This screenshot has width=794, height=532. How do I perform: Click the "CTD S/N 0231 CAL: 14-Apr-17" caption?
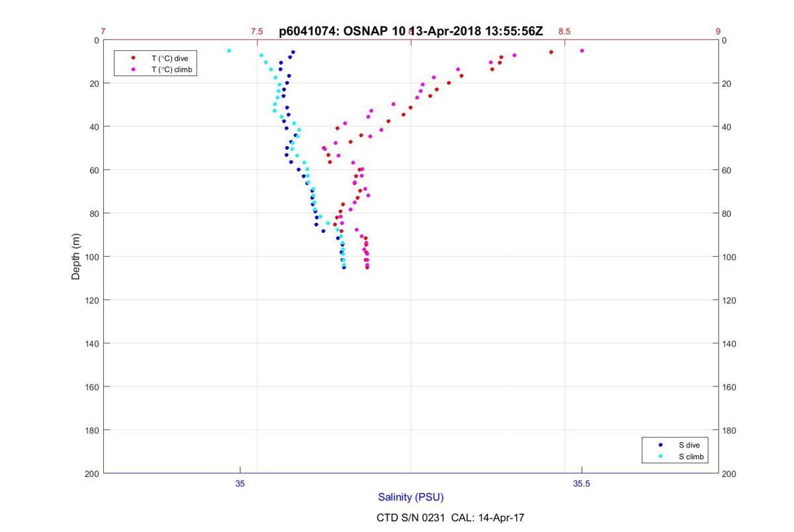(451, 517)
